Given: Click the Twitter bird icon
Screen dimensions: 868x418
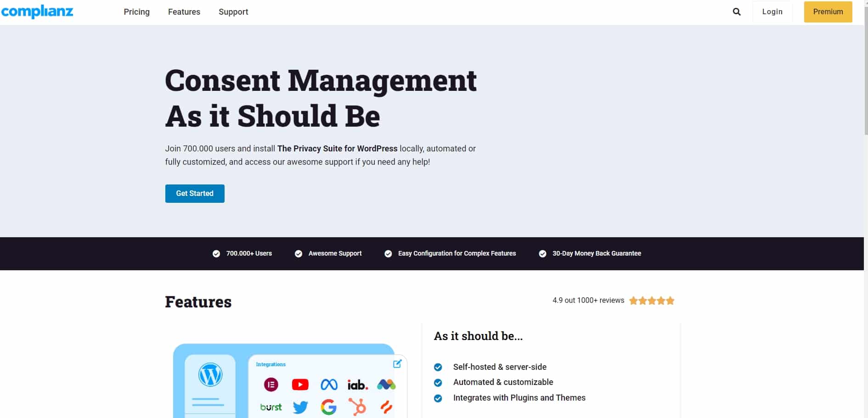Looking at the screenshot, I should tap(300, 407).
